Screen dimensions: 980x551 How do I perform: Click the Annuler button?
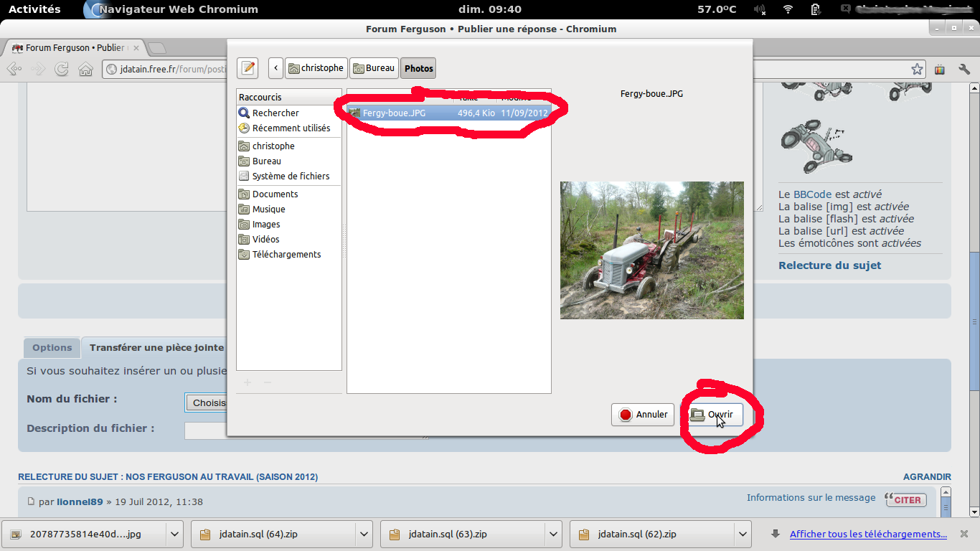tap(643, 415)
